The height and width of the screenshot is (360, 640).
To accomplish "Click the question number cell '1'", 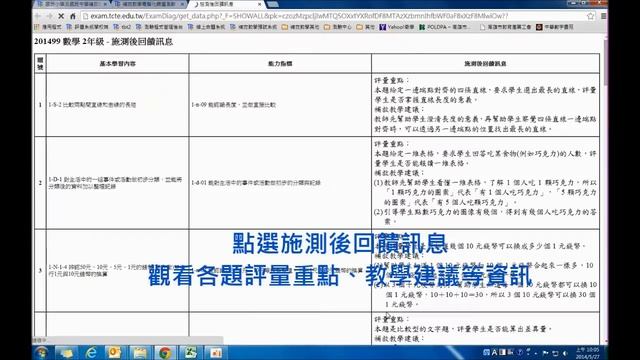I will tap(40, 105).
